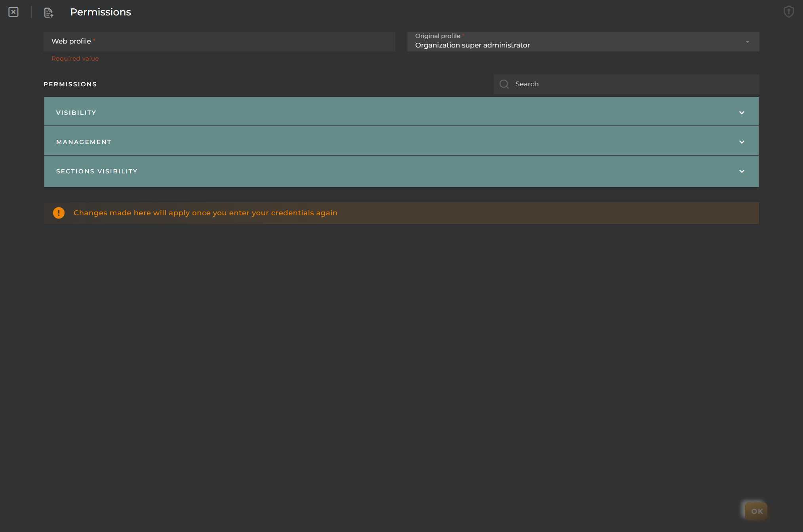Click the shield security icon
Image resolution: width=803 pixels, height=532 pixels.
coord(789,11)
